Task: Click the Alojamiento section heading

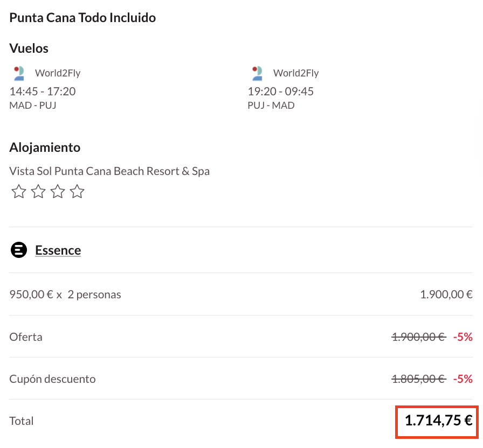Action: 45,148
